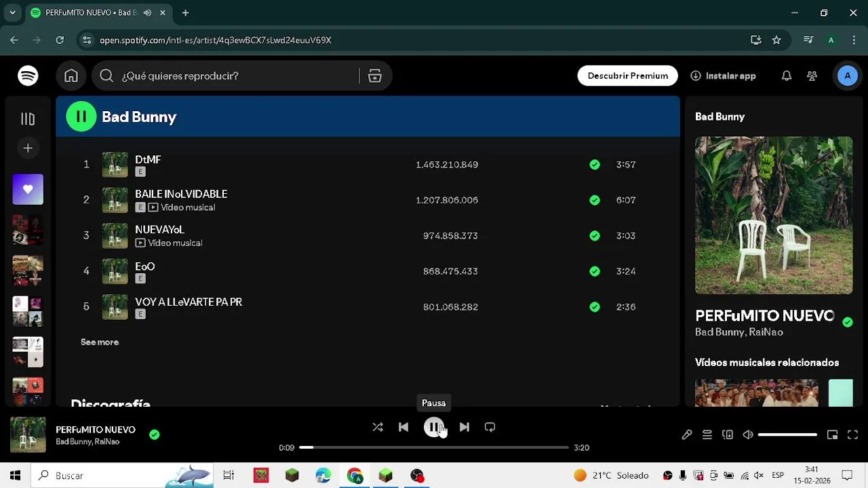The height and width of the screenshot is (488, 868).
Task: Open the related music video thumbnail
Action: coord(757,393)
